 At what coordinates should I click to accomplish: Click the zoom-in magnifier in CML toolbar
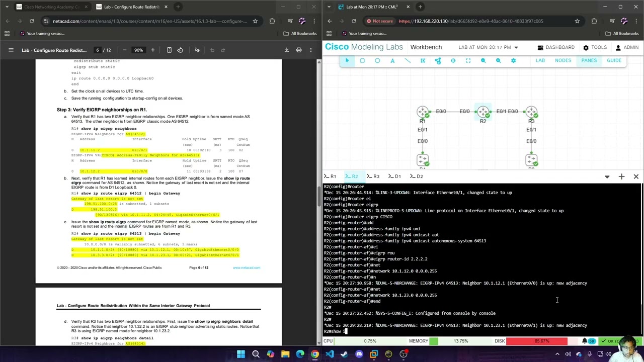[x=498, y=60]
